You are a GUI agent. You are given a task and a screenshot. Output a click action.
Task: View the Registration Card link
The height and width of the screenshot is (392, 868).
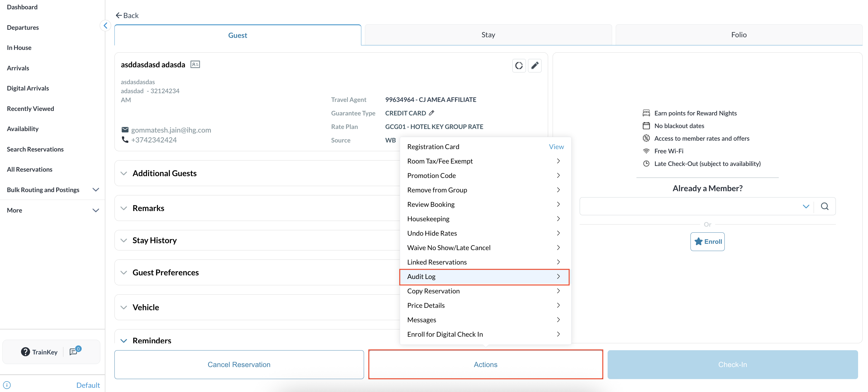click(x=556, y=147)
